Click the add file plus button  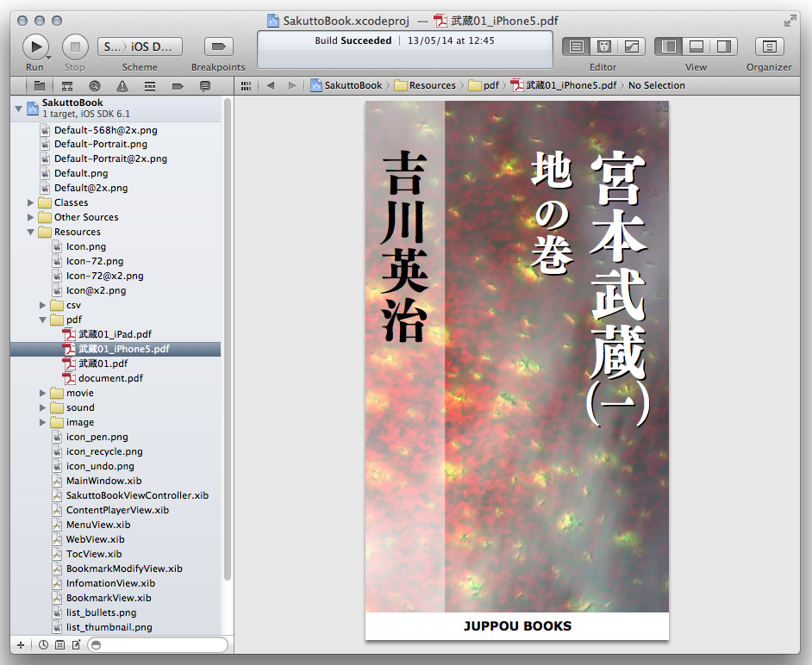(x=21, y=645)
